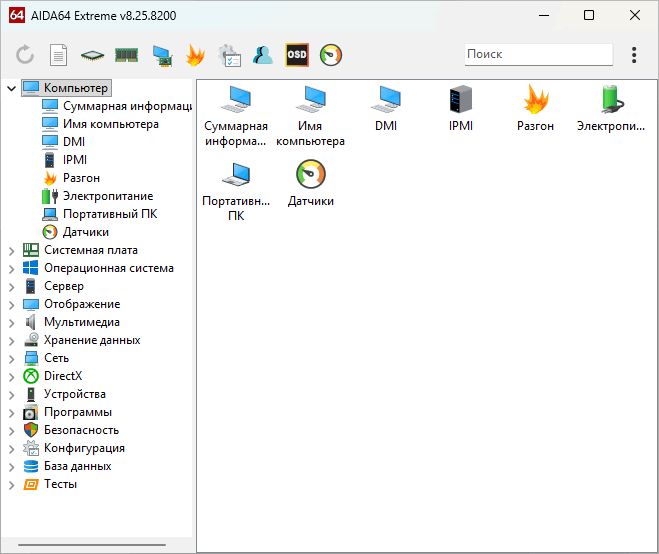Screen dimensions: 659x554
Task: Click the Поиск search field
Action: [x=538, y=55]
